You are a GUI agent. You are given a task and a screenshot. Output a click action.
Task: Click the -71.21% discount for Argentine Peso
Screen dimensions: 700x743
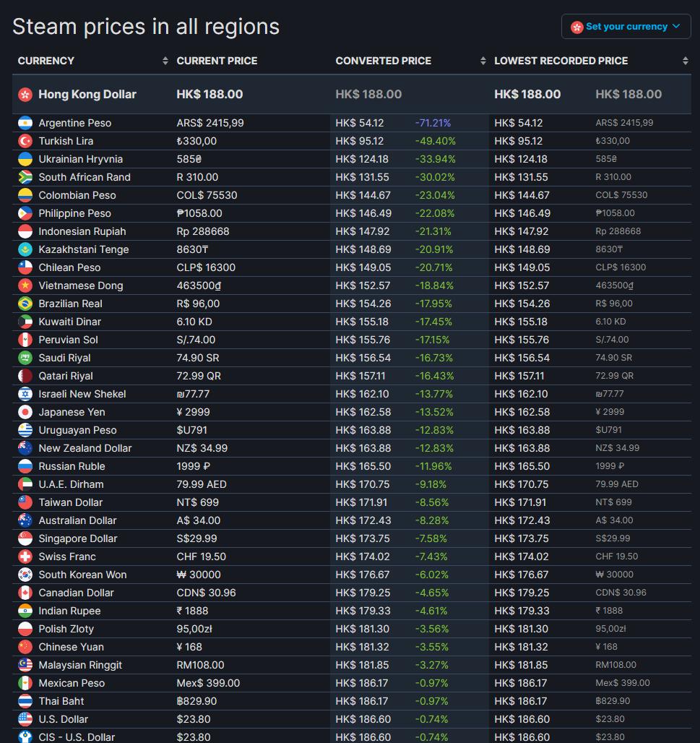pyautogui.click(x=433, y=123)
